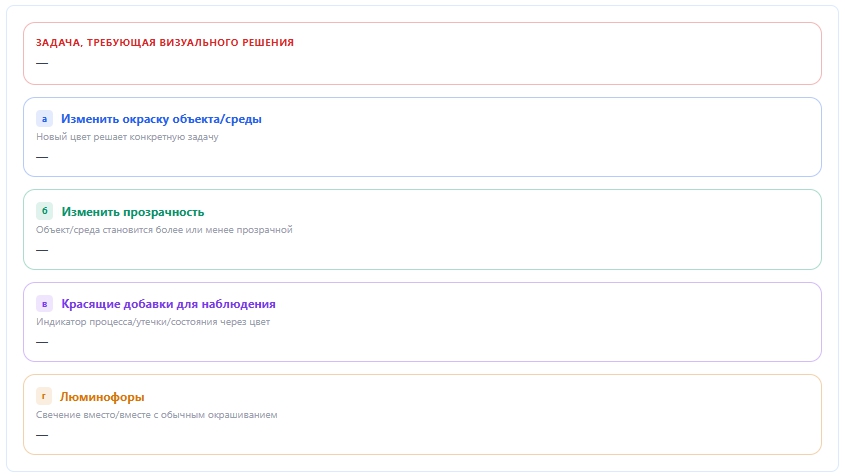Open 'Изменить прозрачность' heading
Screen dimensions: 845x476
click(x=133, y=212)
